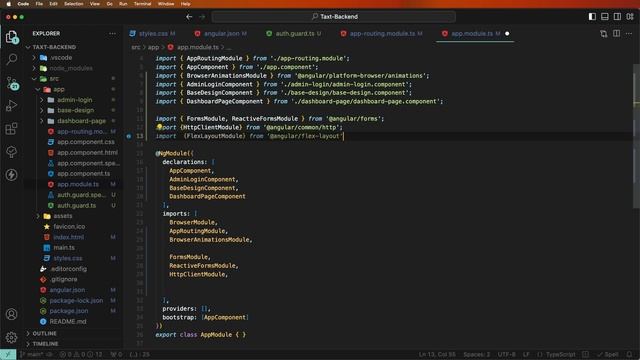Click the open changes icon in editor toolbar
640x360 pixels.
(604, 33)
